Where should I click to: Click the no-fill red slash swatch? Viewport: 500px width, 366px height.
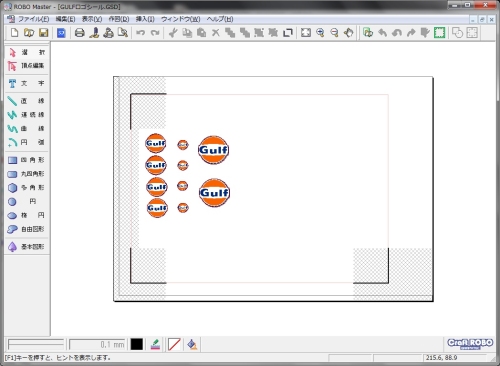click(174, 344)
